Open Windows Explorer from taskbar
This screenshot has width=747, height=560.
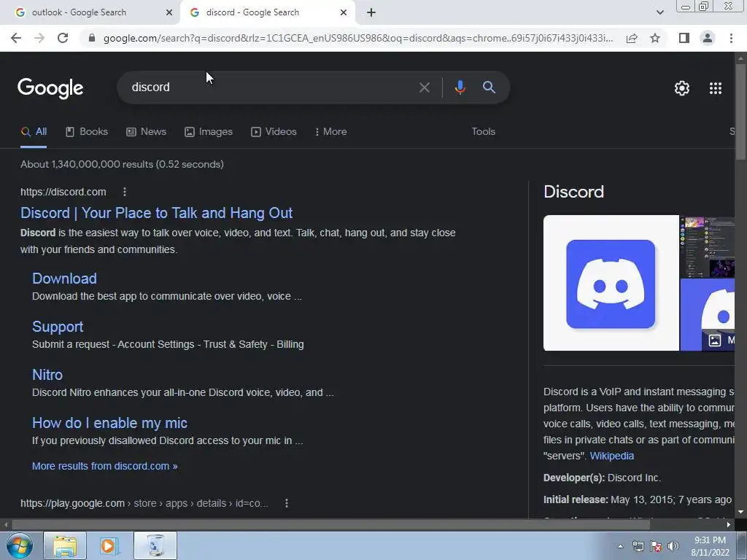click(65, 545)
